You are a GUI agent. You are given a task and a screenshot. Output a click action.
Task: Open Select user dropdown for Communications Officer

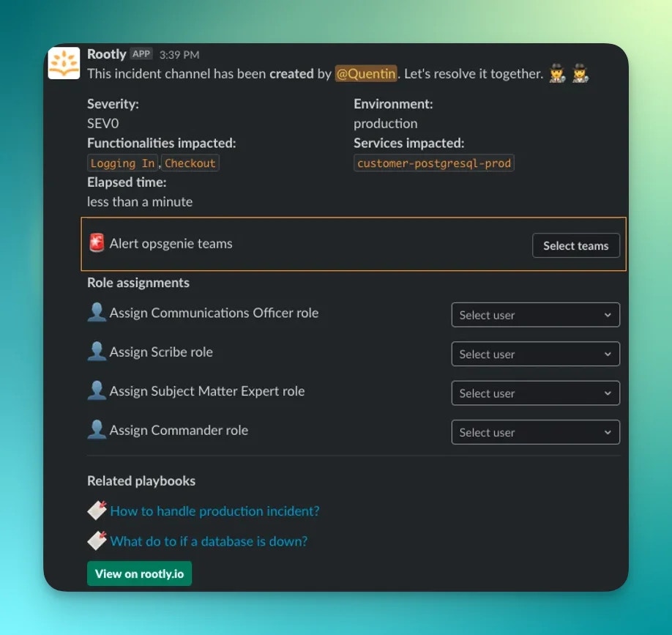(535, 315)
